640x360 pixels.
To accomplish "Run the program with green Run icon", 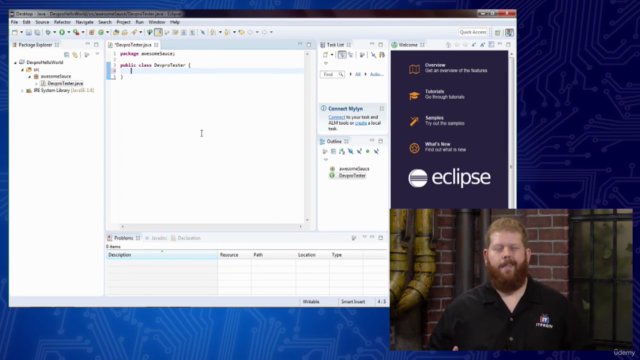I will click(62, 32).
